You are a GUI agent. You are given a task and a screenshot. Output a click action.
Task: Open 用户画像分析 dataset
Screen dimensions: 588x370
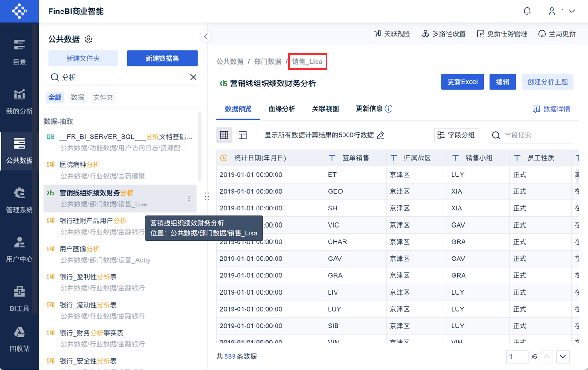click(x=120, y=254)
